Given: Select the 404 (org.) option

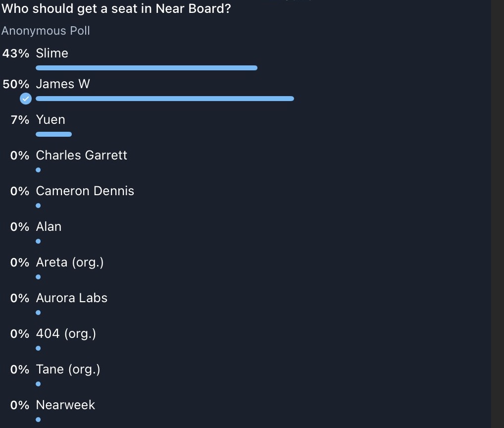Looking at the screenshot, I should pyautogui.click(x=66, y=334).
